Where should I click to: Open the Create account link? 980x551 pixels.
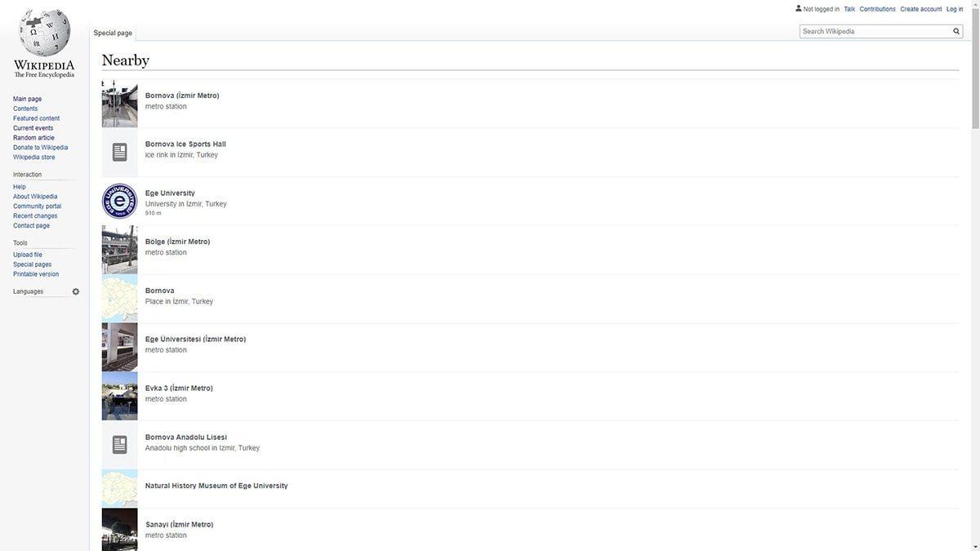click(920, 9)
